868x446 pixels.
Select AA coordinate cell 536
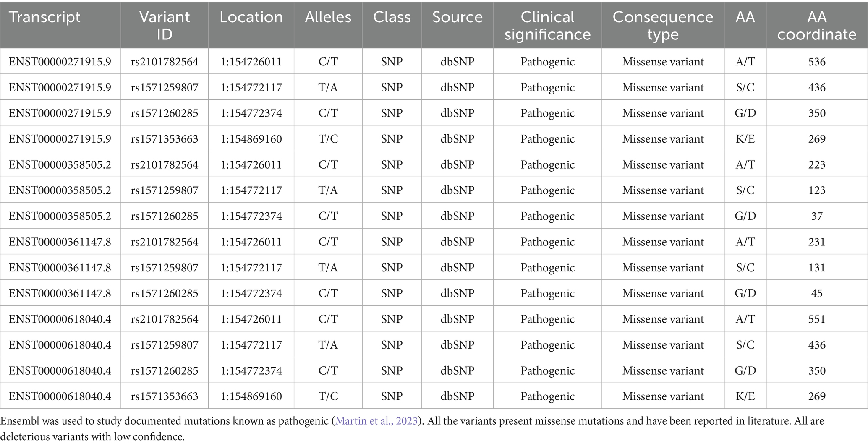(x=816, y=62)
